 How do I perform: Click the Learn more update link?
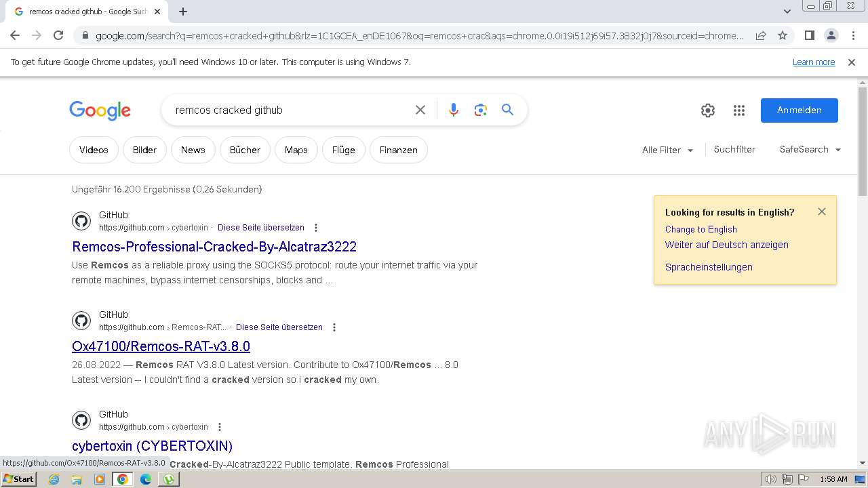814,62
